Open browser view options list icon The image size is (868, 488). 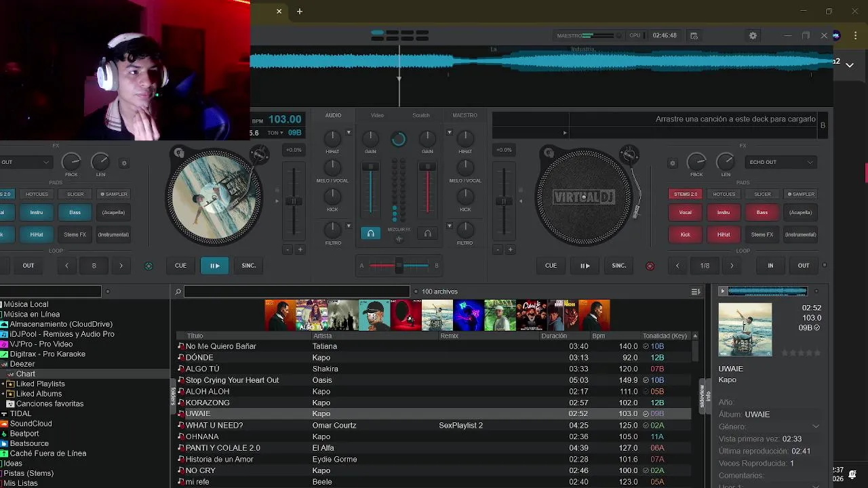[695, 291]
